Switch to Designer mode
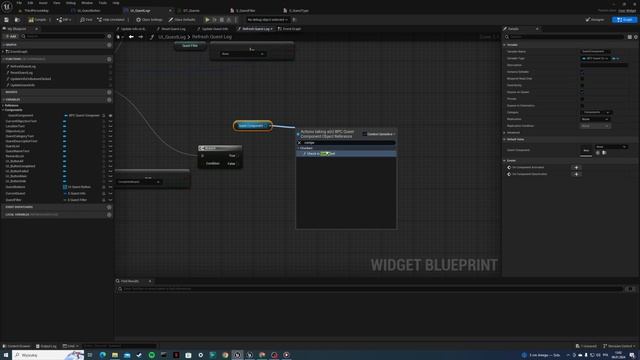640x360 pixels. [x=595, y=20]
